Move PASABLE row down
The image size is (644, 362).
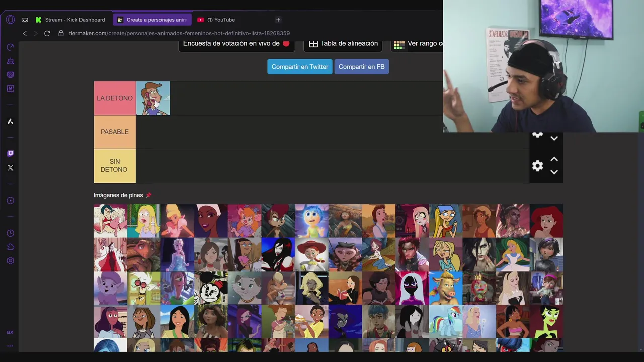(x=554, y=138)
